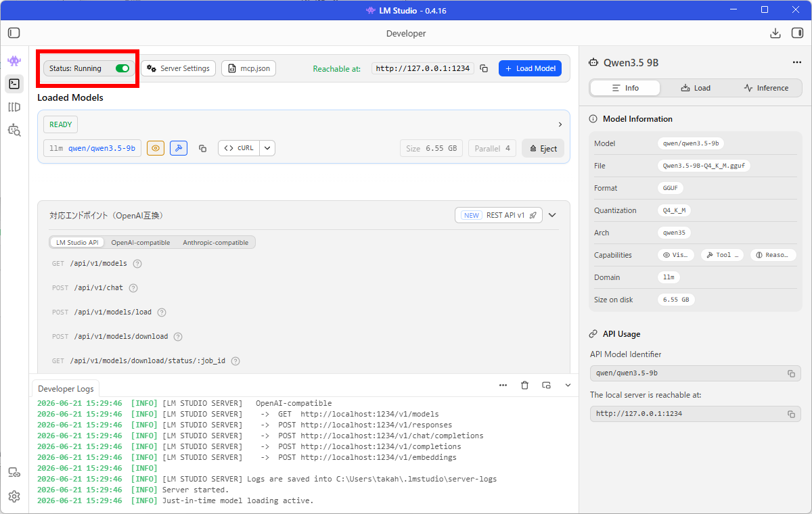Copy the API Model Identifier qwen/qwen3.5-9b
812x514 pixels.
point(791,373)
